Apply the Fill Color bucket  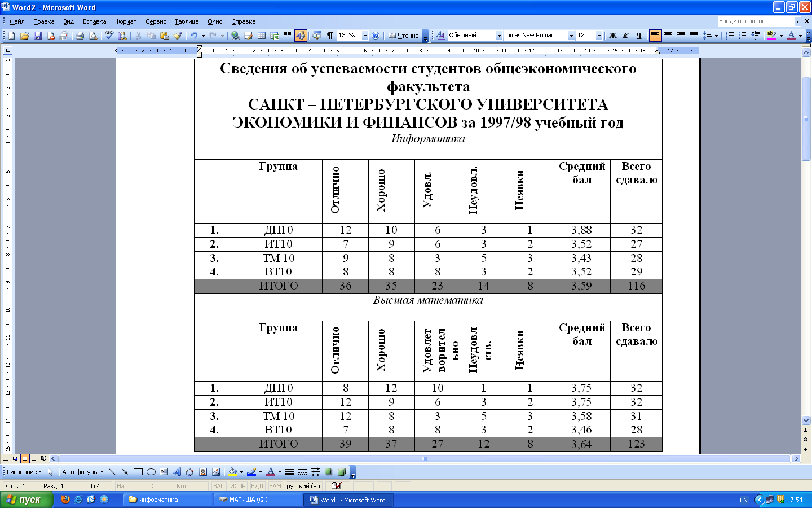(x=232, y=472)
